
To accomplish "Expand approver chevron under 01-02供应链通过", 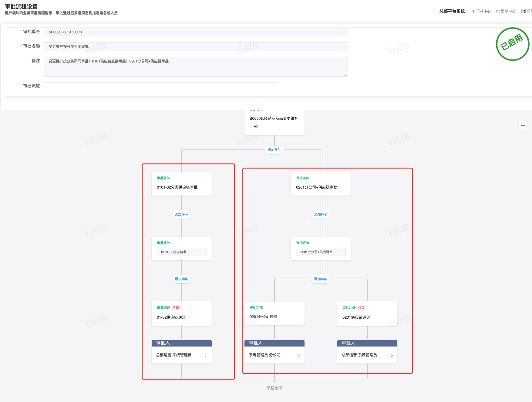I will click(206, 355).
